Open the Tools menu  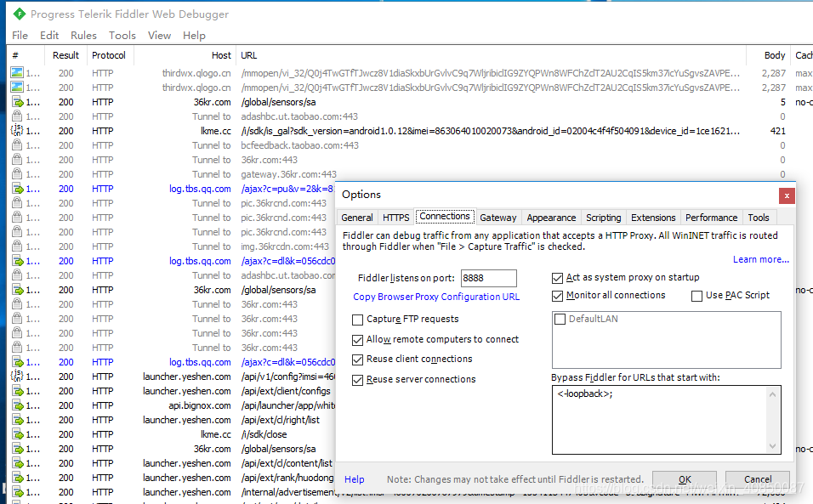(122, 35)
